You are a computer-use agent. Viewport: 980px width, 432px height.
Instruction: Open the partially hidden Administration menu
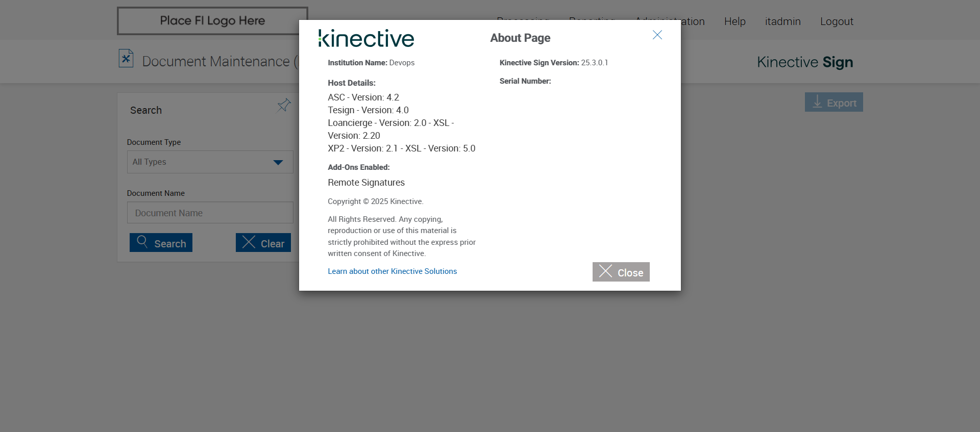(693, 21)
